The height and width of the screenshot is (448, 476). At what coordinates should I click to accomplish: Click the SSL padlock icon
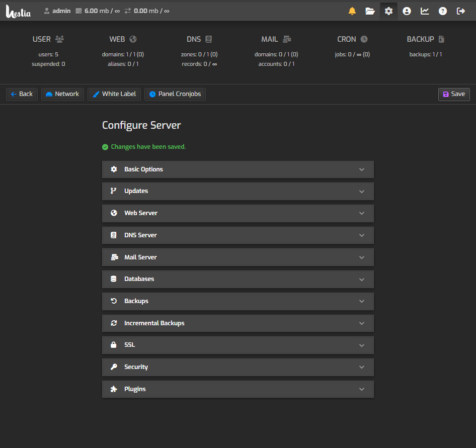114,345
